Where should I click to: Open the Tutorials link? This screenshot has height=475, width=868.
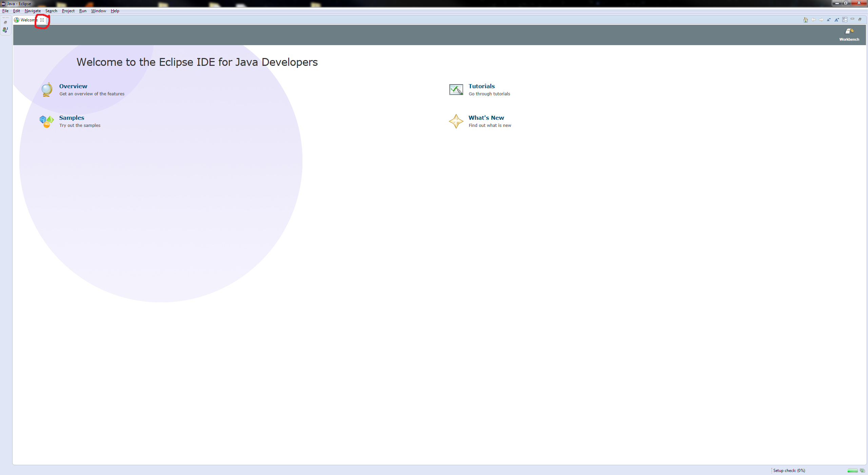click(x=481, y=86)
